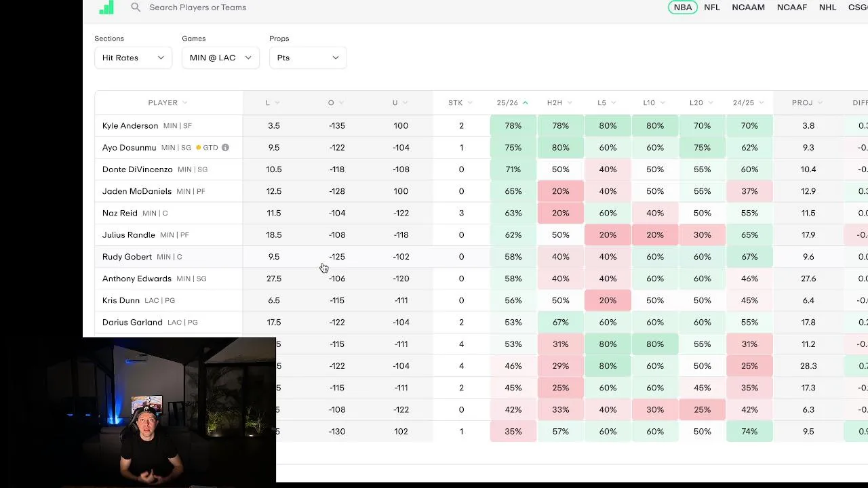Click Jaden McDaniels' 20% H2H cell

tap(560, 191)
